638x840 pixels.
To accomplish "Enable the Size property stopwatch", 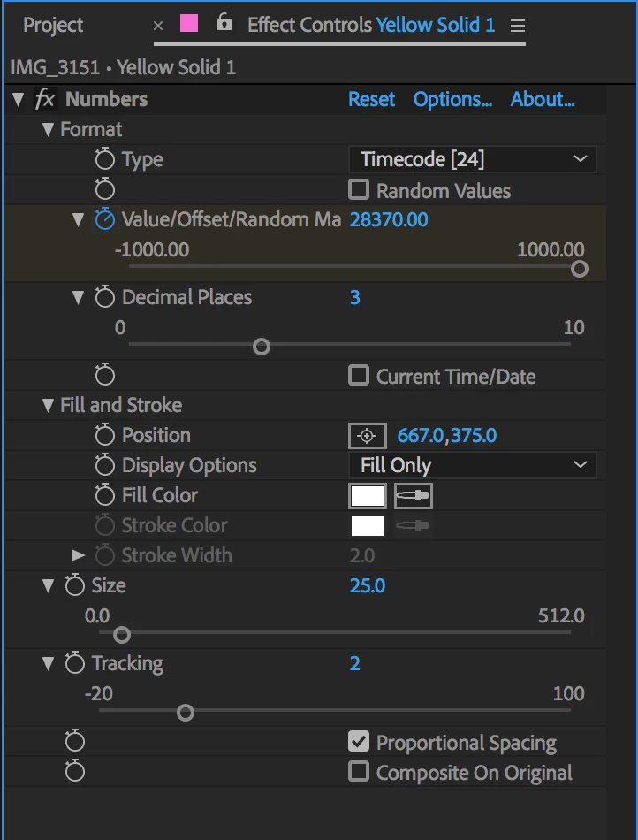I will point(75,586).
